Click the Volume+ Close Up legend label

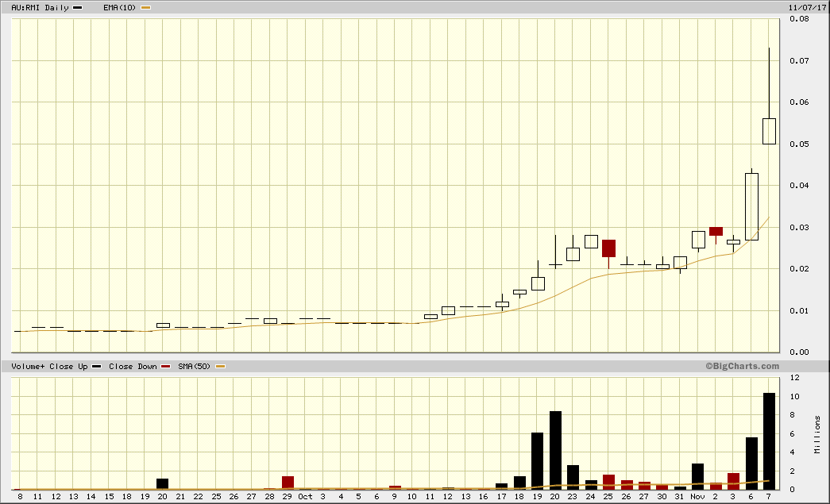(49, 367)
